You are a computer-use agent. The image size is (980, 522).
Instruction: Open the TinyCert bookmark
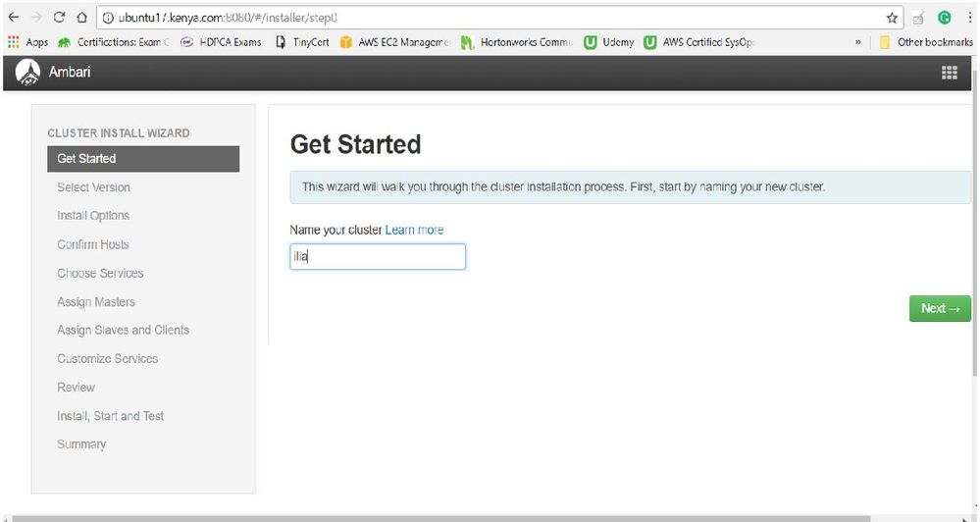[302, 42]
